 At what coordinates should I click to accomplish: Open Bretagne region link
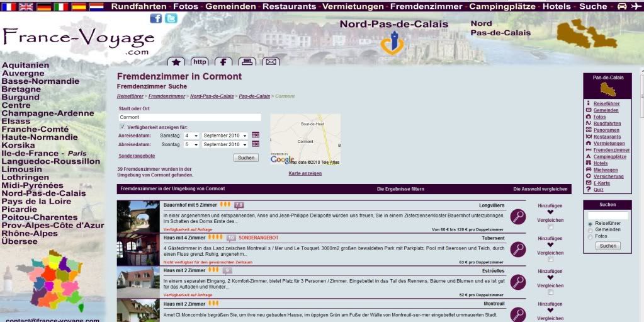pos(21,89)
